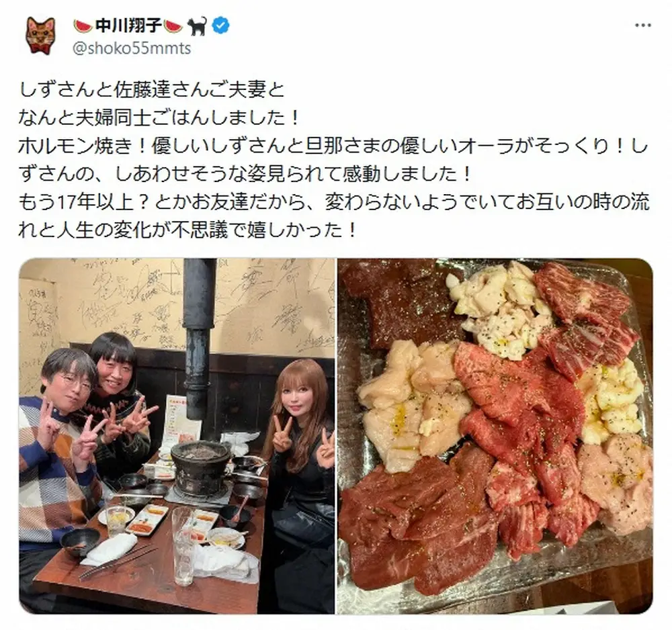The image size is (672, 630).
Task: Click the black cat emoji beside name
Action: [x=198, y=26]
